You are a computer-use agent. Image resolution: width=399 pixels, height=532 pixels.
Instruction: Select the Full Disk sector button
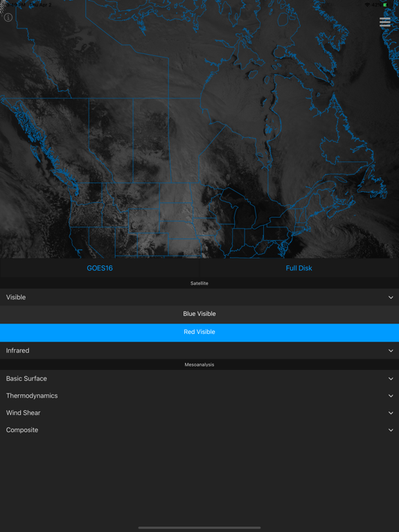pos(299,268)
